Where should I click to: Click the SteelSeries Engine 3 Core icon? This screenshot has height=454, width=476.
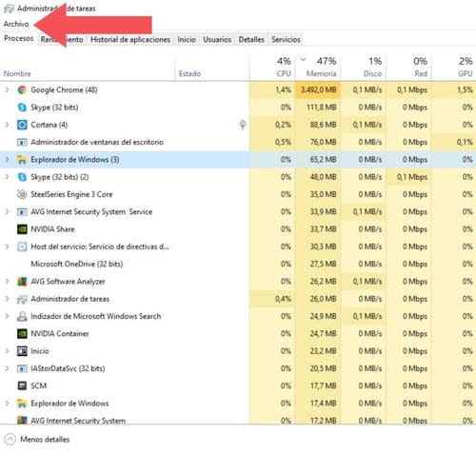pos(22,194)
